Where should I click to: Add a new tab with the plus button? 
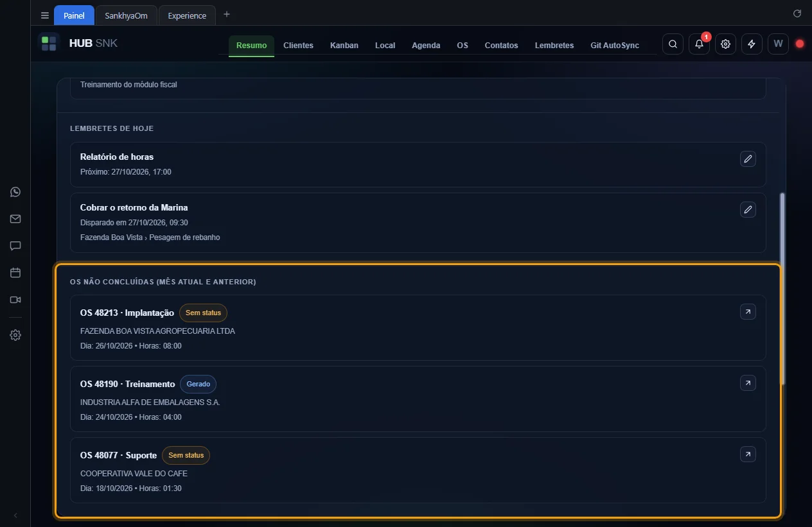pyautogui.click(x=227, y=14)
